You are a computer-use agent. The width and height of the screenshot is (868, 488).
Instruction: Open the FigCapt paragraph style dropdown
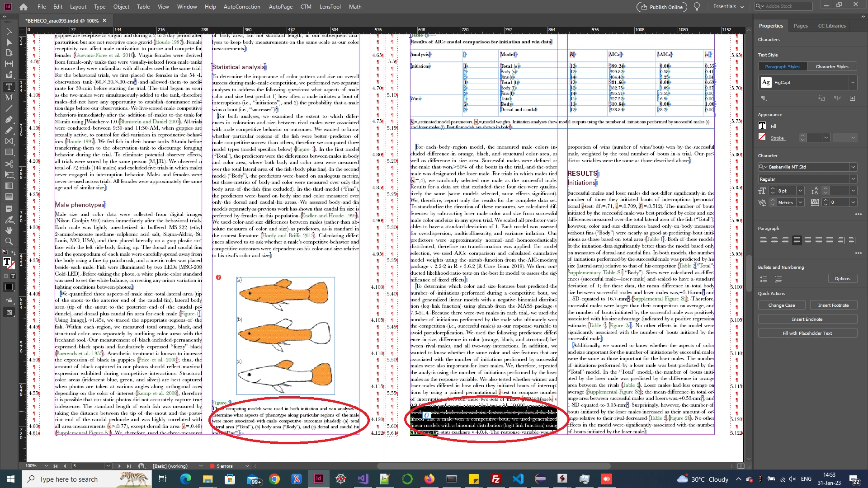point(853,83)
